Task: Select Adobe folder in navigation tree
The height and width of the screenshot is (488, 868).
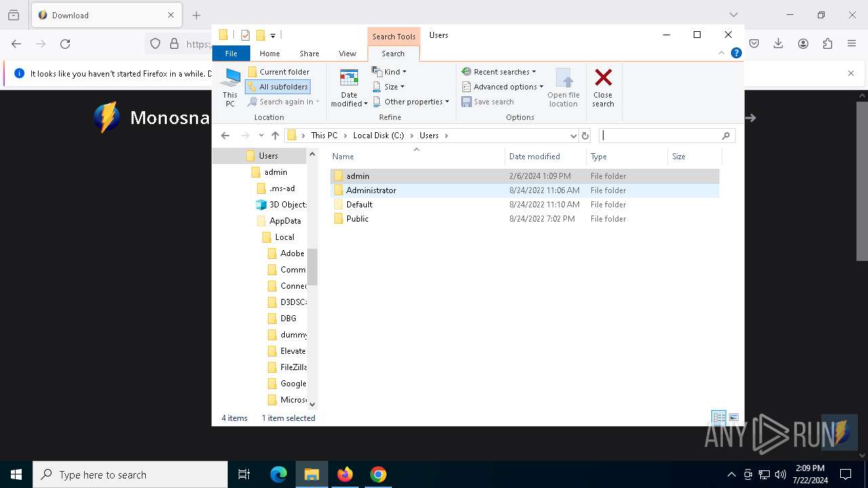Action: tap(286, 253)
